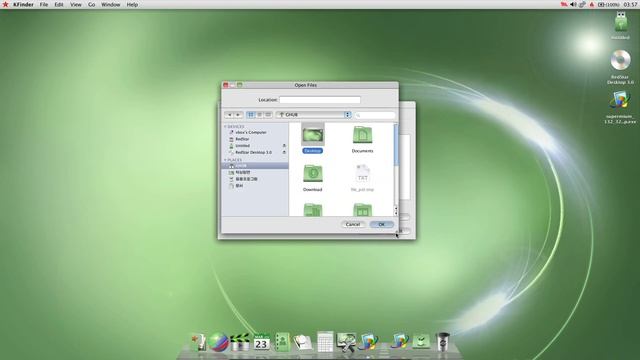640x360 pixels.
Task: Click the battery 100% indicator
Action: (609, 4)
